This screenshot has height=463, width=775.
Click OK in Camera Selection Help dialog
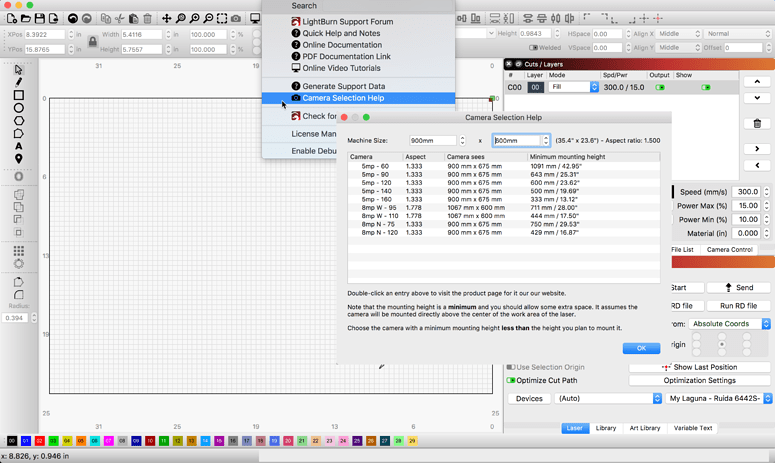641,348
